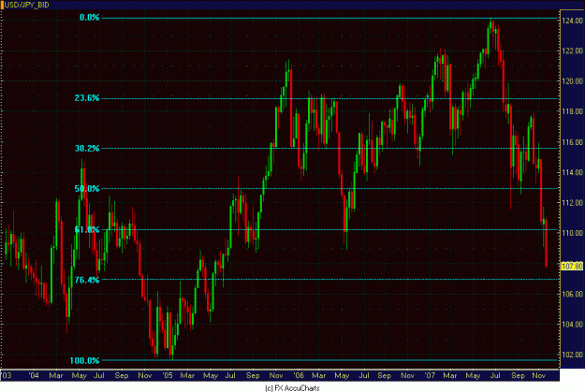
Task: Select the USD/JPY_BID chart title
Action: click(x=26, y=5)
